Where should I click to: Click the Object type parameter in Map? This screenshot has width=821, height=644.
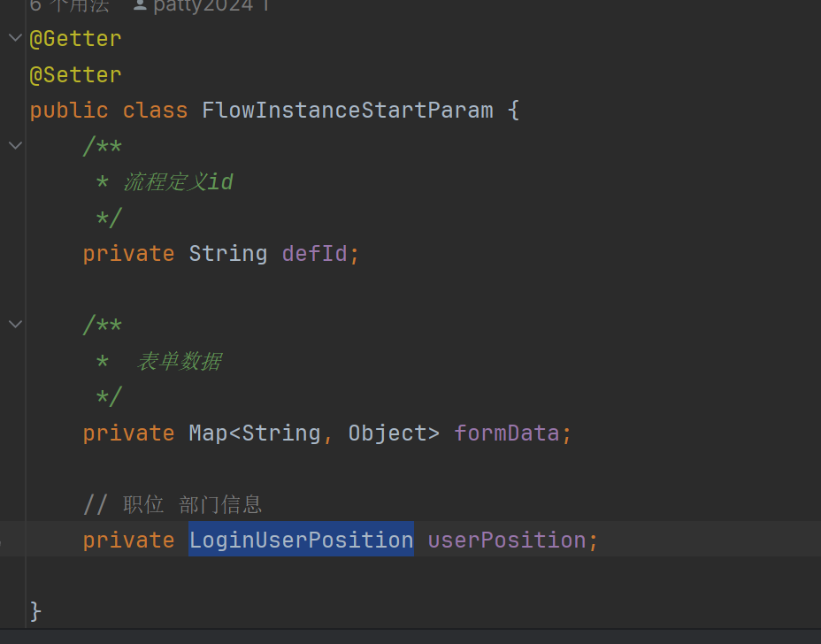tap(387, 433)
